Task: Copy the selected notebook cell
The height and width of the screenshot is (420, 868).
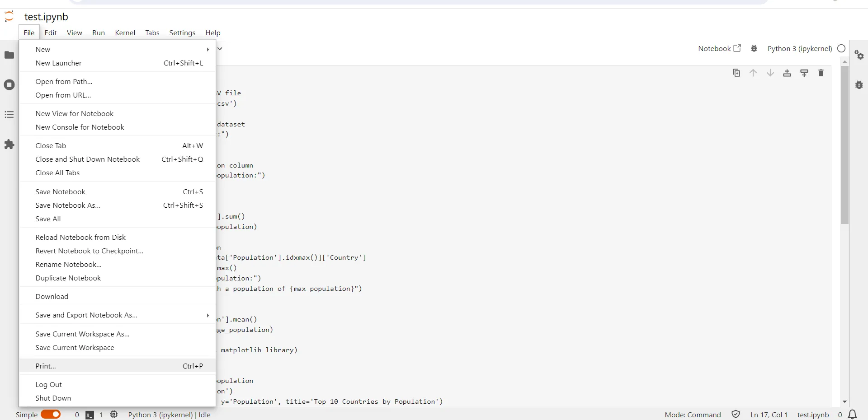Action: pos(736,73)
